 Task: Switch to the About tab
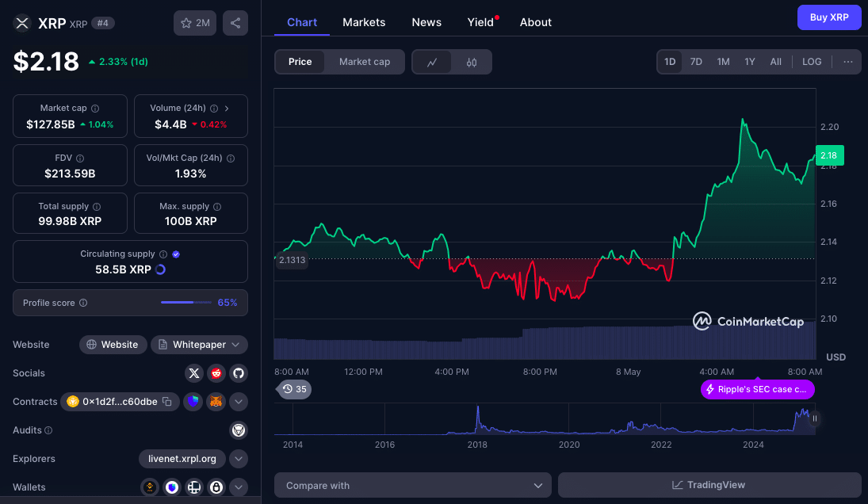tap(535, 23)
